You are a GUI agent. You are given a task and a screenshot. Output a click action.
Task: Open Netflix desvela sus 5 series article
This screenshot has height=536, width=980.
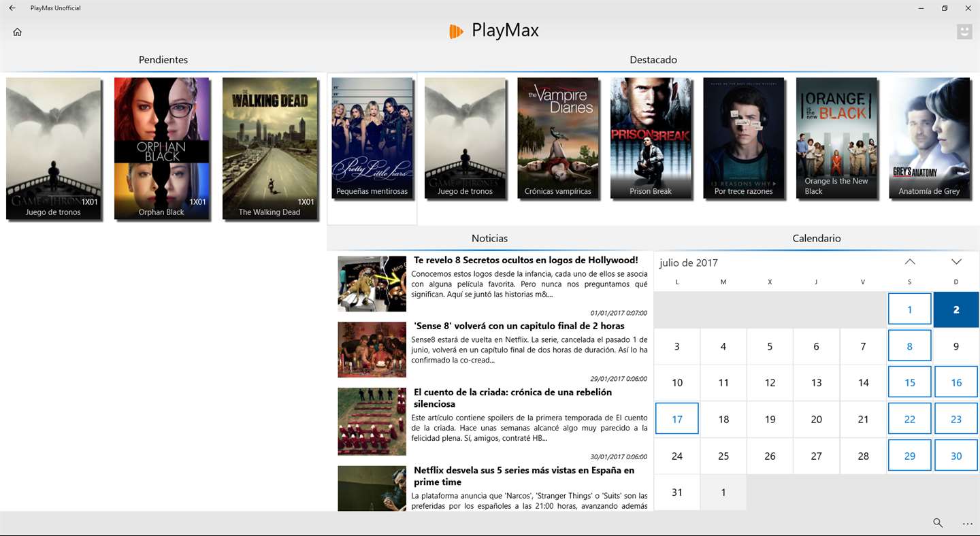524,476
